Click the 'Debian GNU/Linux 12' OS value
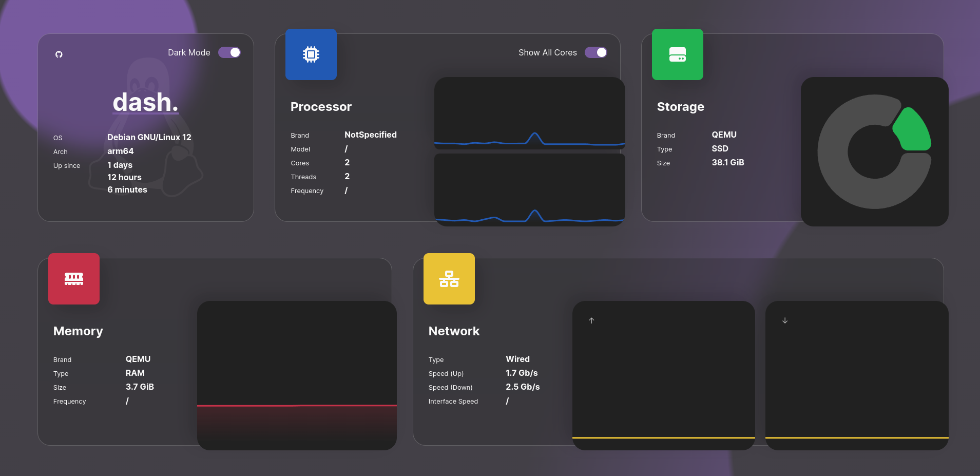980x476 pixels. (149, 137)
